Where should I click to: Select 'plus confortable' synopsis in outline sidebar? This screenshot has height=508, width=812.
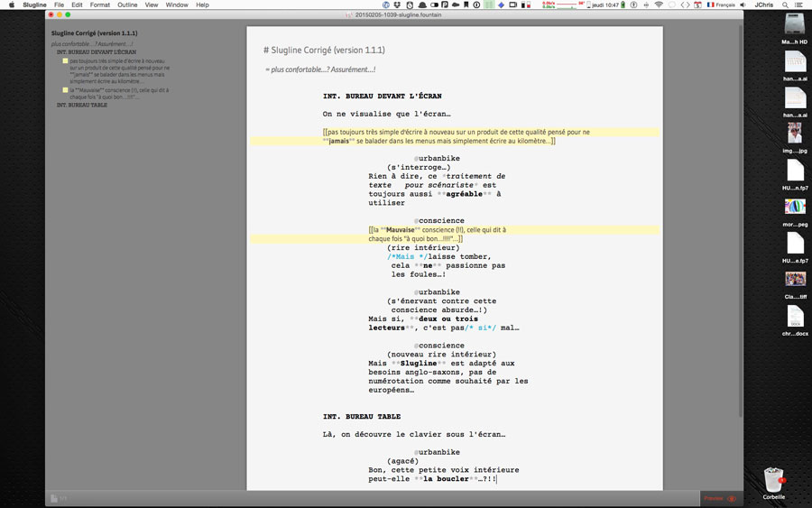click(92, 44)
